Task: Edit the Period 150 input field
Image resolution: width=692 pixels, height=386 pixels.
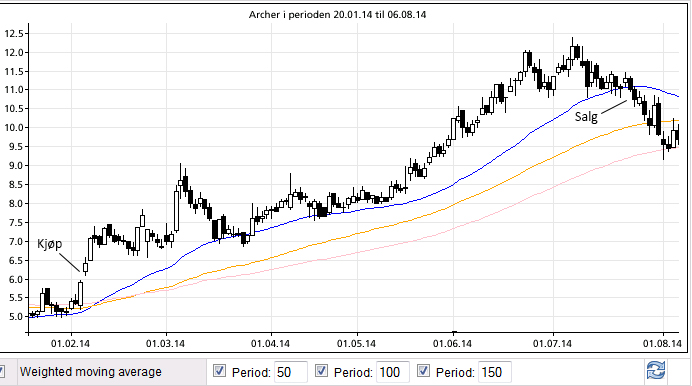Action: [x=495, y=372]
